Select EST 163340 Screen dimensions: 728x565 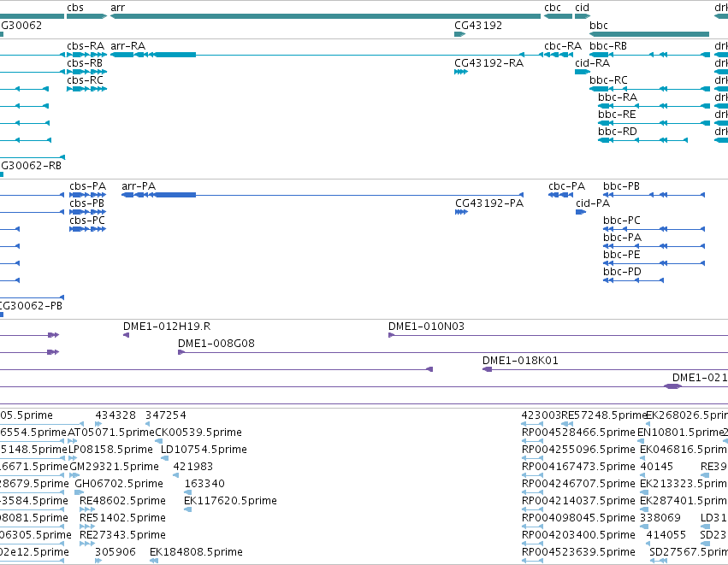[204, 484]
